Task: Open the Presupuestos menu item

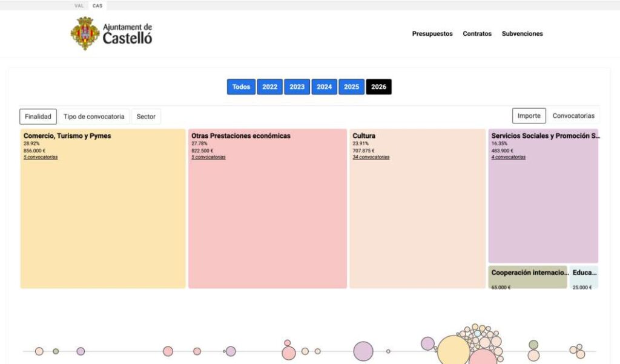Action: click(x=432, y=33)
